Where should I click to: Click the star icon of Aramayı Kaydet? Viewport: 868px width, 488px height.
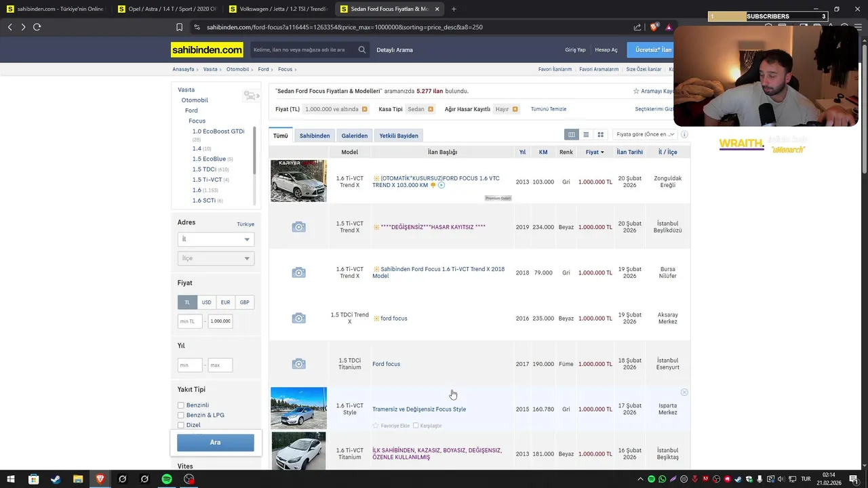point(636,91)
